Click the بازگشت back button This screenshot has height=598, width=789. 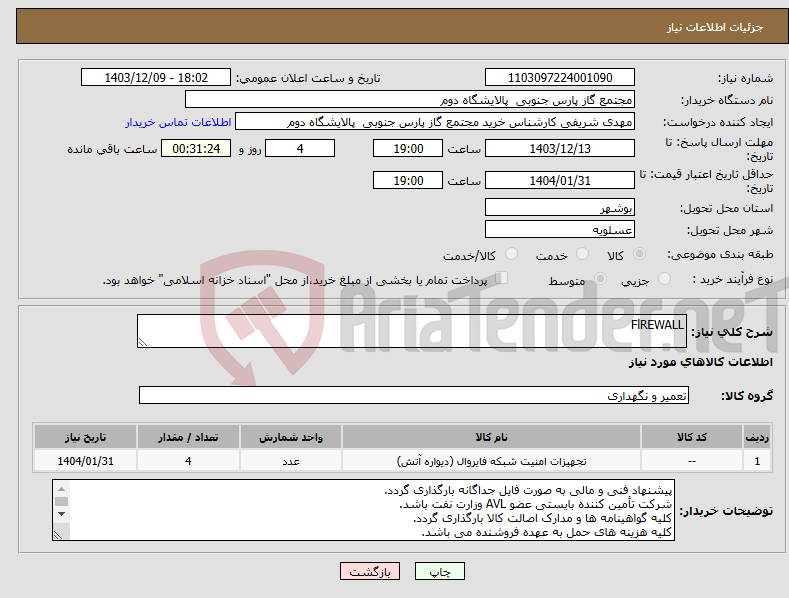(x=370, y=571)
